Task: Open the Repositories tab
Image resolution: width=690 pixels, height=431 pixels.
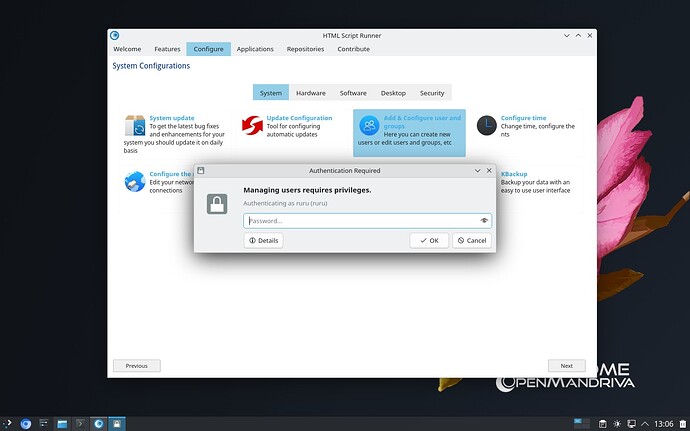Action: 305,49
